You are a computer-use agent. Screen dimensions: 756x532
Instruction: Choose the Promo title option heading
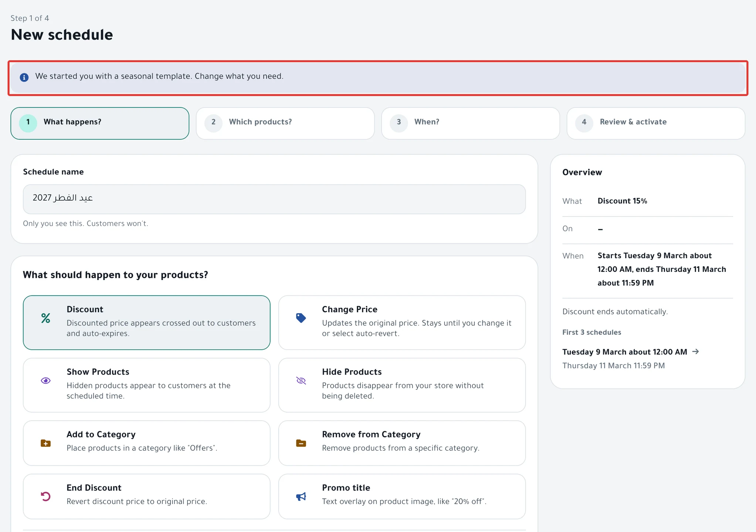(x=346, y=488)
